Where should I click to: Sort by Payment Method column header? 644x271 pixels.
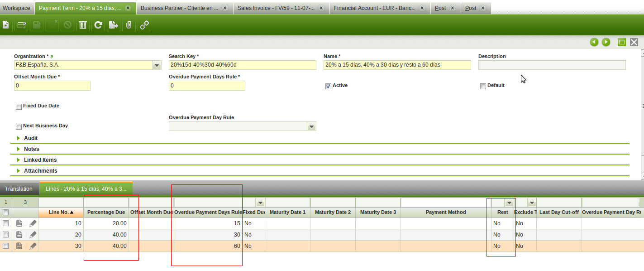click(446, 212)
